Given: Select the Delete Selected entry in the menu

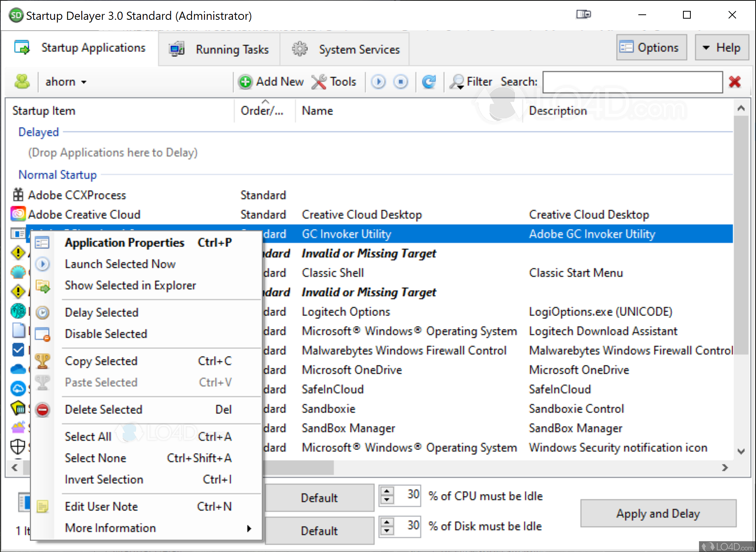Looking at the screenshot, I should coord(103,410).
